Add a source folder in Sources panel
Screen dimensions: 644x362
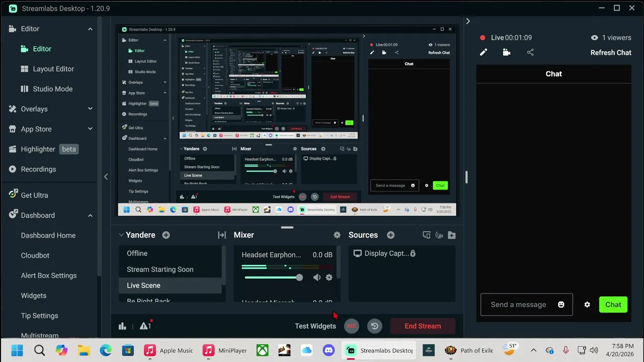click(x=452, y=235)
